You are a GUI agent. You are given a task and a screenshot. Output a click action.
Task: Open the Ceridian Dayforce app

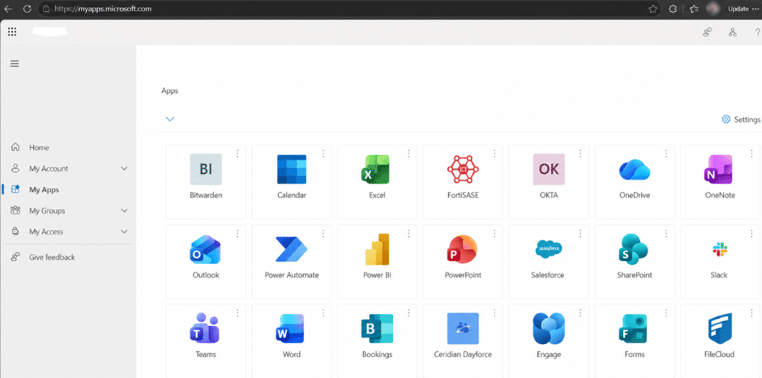pos(463,341)
